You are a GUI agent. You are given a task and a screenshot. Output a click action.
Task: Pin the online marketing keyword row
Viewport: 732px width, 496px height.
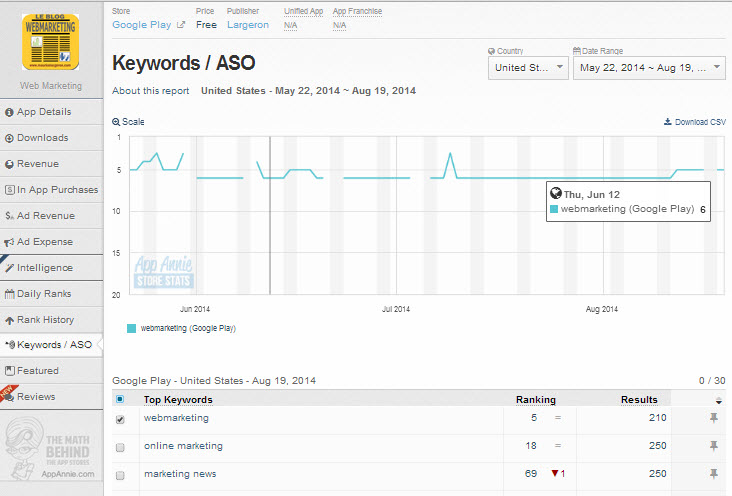[x=714, y=446]
